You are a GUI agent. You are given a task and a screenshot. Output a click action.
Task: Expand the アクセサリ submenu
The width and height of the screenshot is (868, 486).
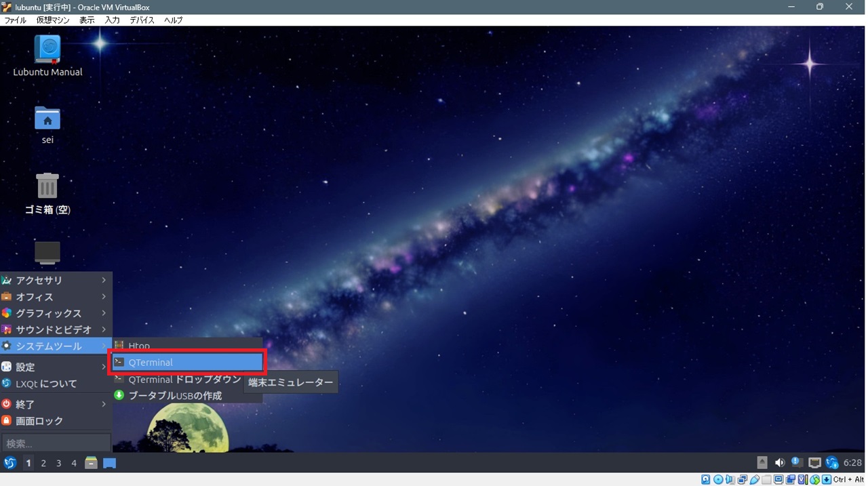56,280
